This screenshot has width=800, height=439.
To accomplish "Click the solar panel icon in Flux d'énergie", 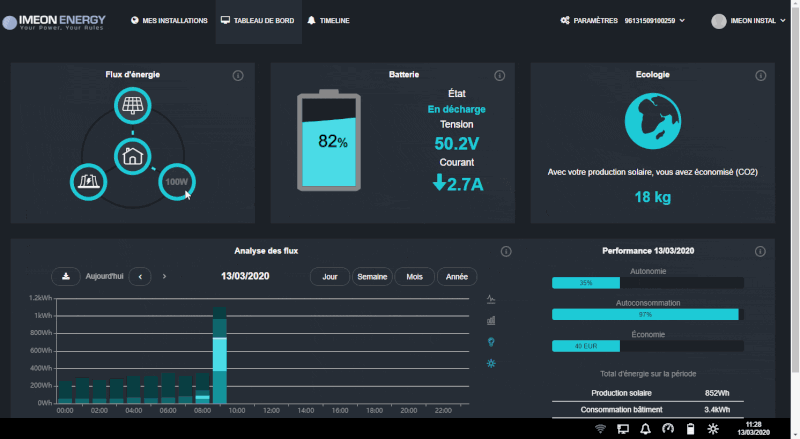I will 132,105.
